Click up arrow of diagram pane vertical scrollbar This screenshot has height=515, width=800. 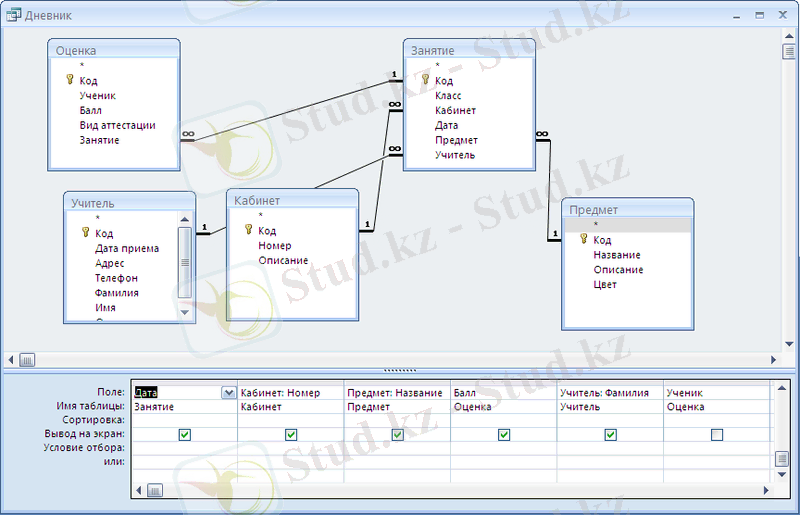789,36
